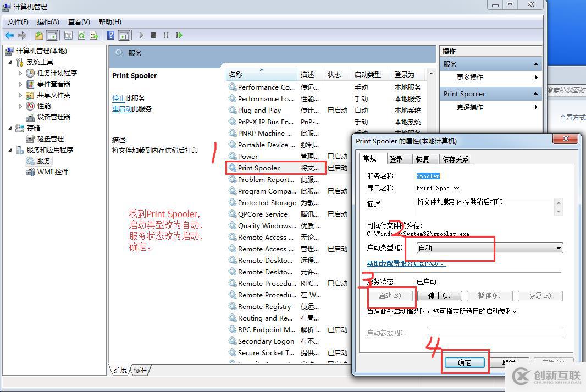Viewport: 586px width, 392px height.
Task: Select the QPCore Service row
Action: point(289,214)
